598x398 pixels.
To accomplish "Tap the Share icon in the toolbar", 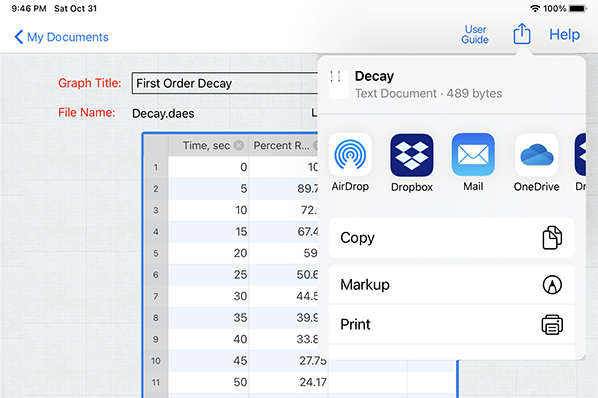I will [x=521, y=34].
